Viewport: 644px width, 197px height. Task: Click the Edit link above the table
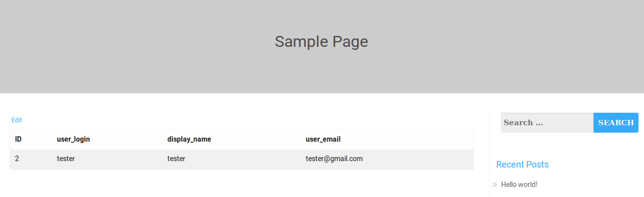[16, 120]
